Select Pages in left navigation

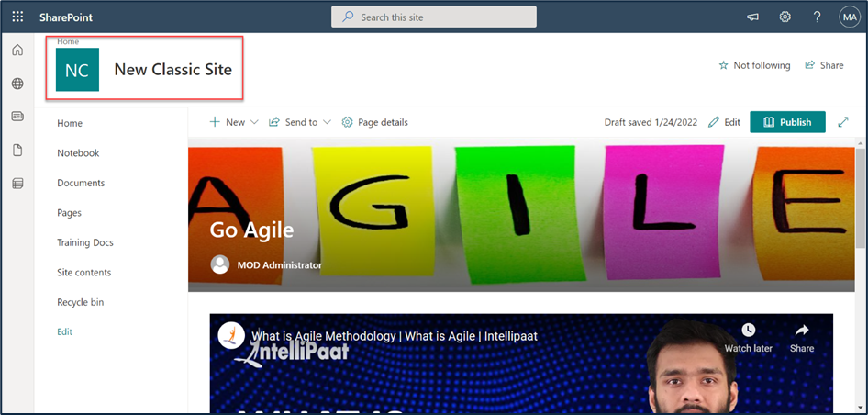[69, 213]
